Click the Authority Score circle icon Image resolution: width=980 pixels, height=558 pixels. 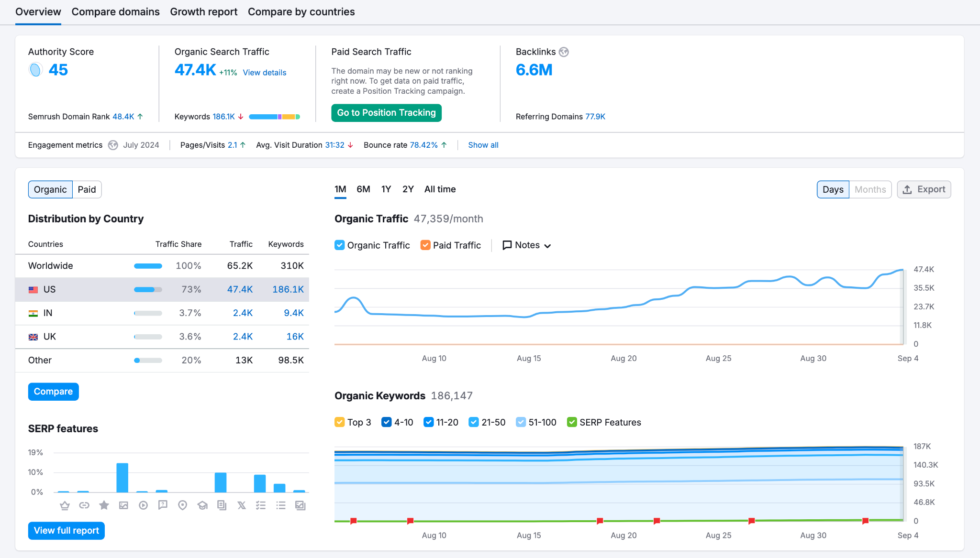coord(35,70)
